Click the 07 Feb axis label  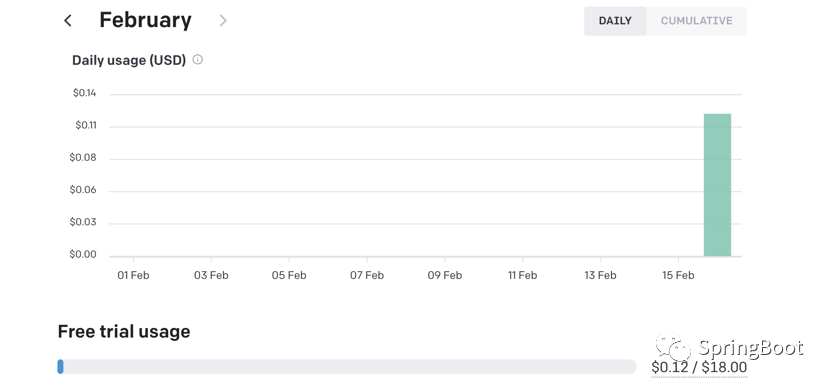click(x=367, y=275)
